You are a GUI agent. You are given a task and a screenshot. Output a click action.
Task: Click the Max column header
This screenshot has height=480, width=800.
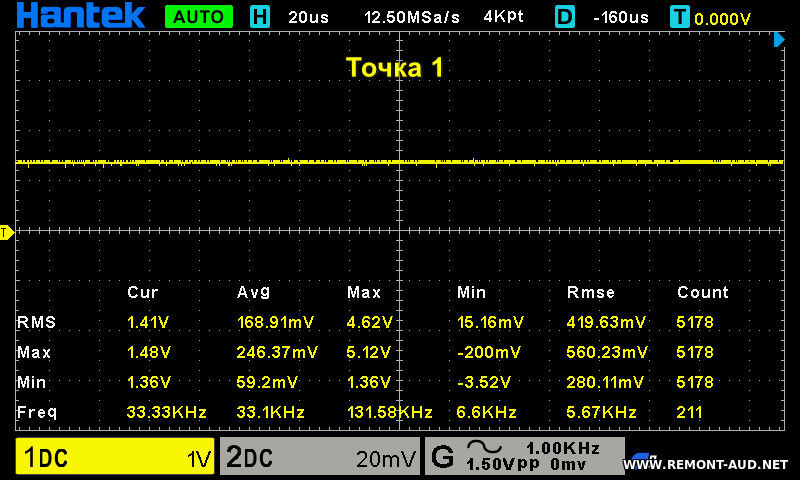pyautogui.click(x=364, y=292)
